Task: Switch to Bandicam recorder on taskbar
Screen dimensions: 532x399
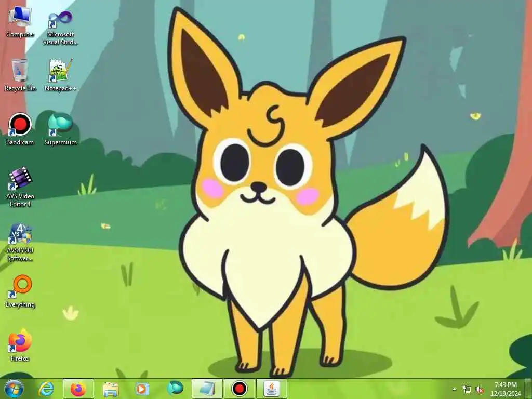Action: point(239,389)
